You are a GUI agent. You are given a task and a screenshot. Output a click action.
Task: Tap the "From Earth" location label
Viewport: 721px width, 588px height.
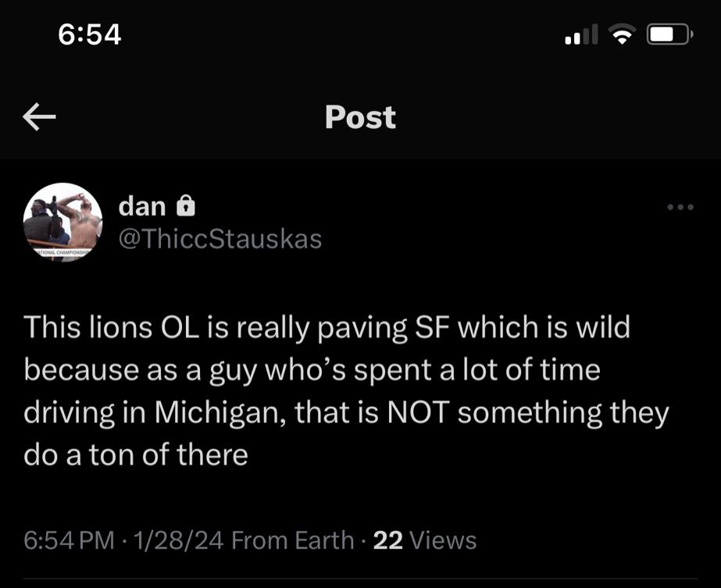click(x=293, y=540)
